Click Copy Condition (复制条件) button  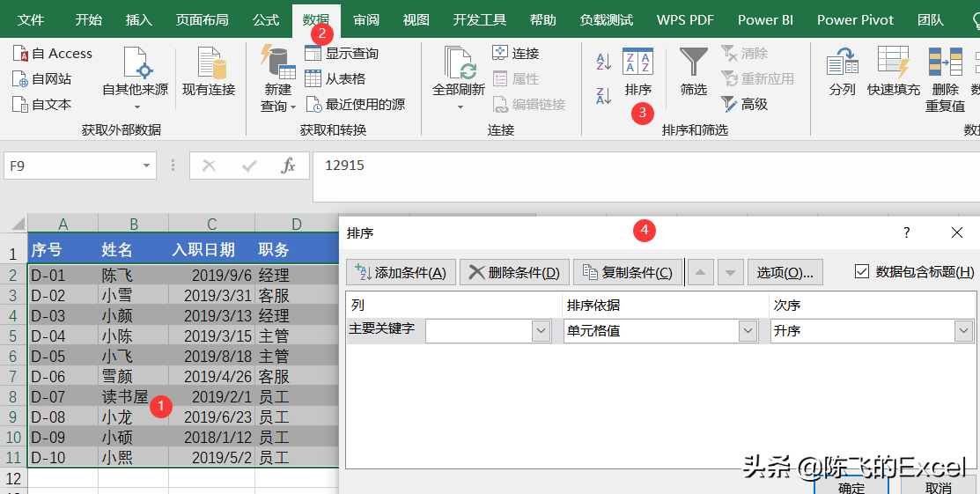(x=628, y=273)
